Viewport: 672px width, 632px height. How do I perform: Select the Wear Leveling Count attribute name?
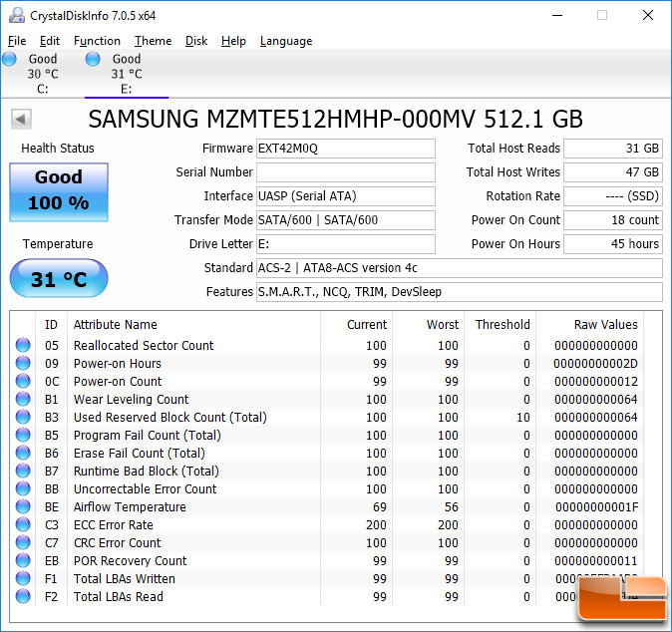click(x=132, y=399)
